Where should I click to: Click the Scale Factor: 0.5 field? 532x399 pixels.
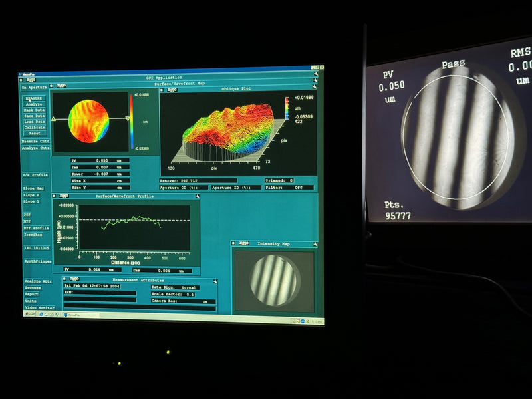pyautogui.click(x=173, y=294)
